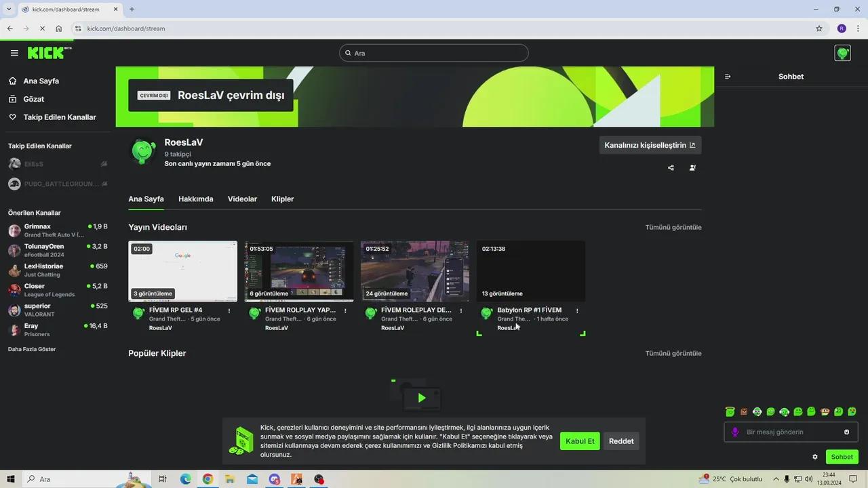
Task: Open the hamburger menu next to the Kick logo
Action: [14, 53]
